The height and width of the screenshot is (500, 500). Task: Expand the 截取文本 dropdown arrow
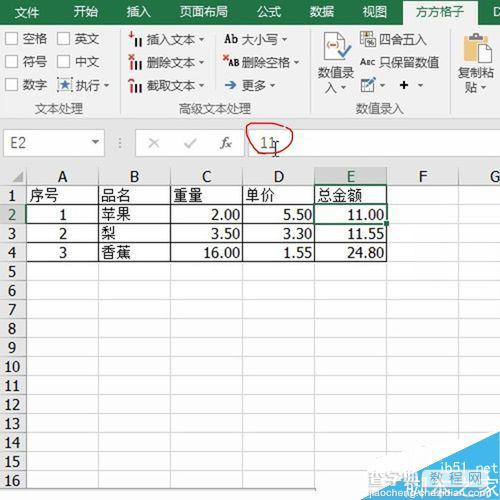[x=201, y=86]
